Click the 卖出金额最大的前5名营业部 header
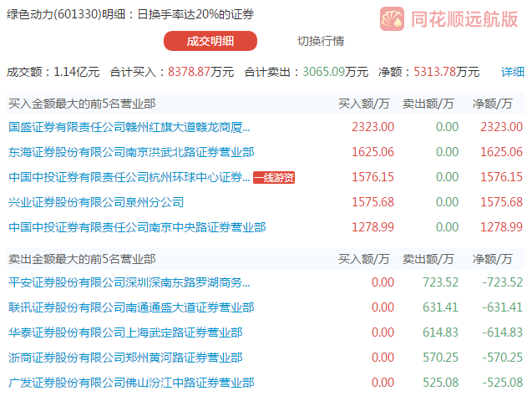The image size is (532, 401). [82, 259]
